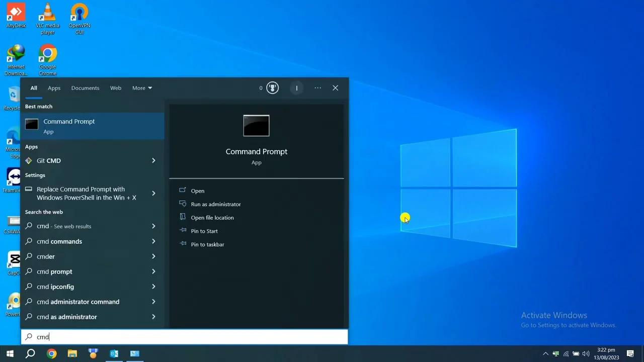The width and height of the screenshot is (644, 362).
Task: Click the rewards trophy icon in search header
Action: tap(272, 88)
